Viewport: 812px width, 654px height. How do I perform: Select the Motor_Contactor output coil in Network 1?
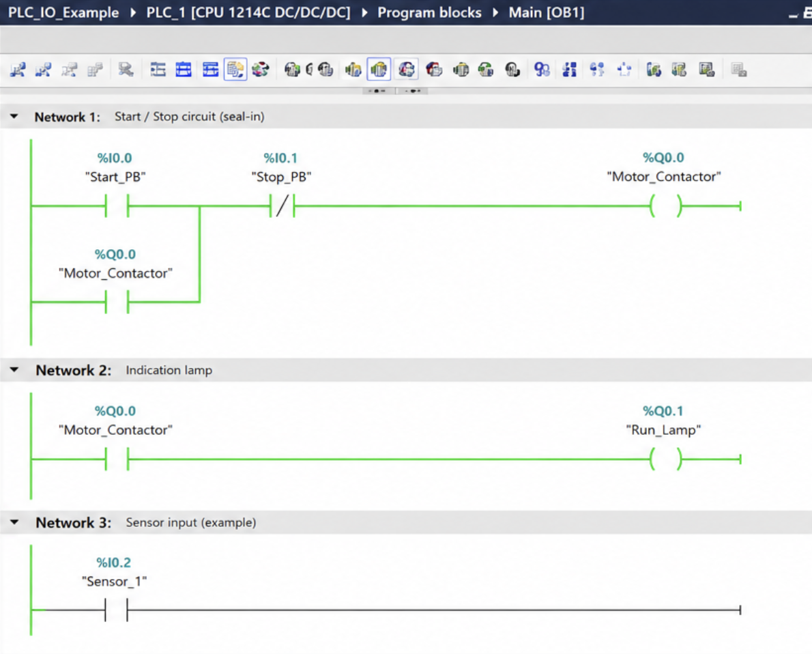pyautogui.click(x=665, y=205)
